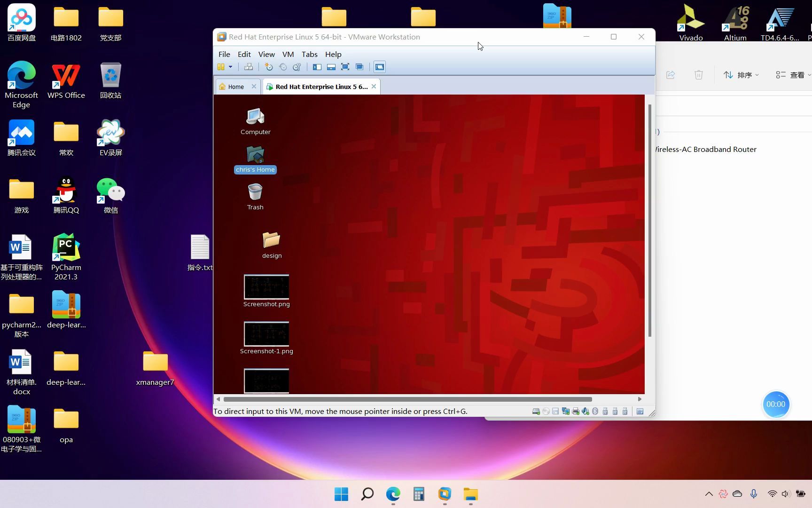Close the Home tab

(254, 87)
